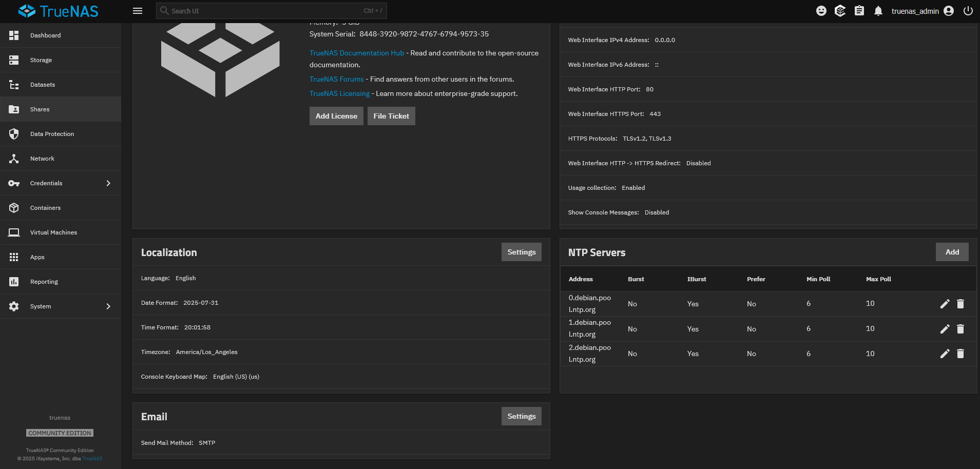
Task: Open Localization Settings button
Action: pos(521,252)
